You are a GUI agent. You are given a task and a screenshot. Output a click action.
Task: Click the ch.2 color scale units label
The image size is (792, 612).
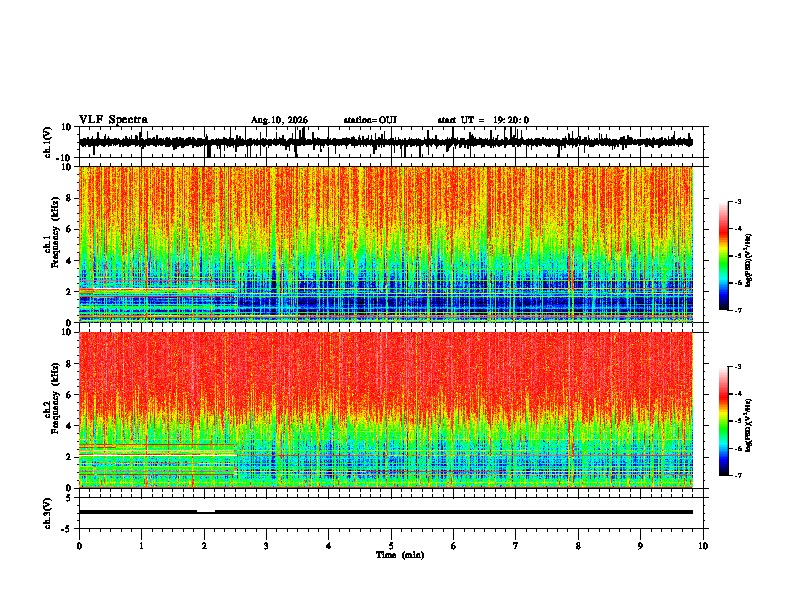749,425
